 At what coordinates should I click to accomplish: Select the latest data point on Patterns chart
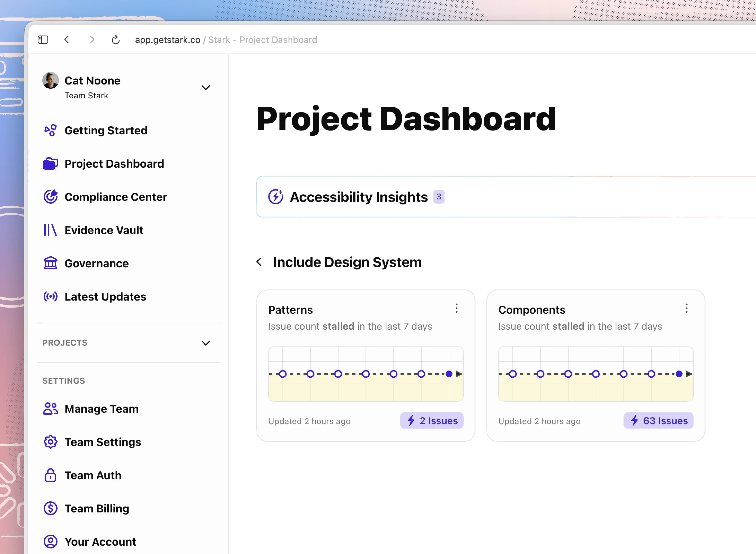click(x=449, y=374)
